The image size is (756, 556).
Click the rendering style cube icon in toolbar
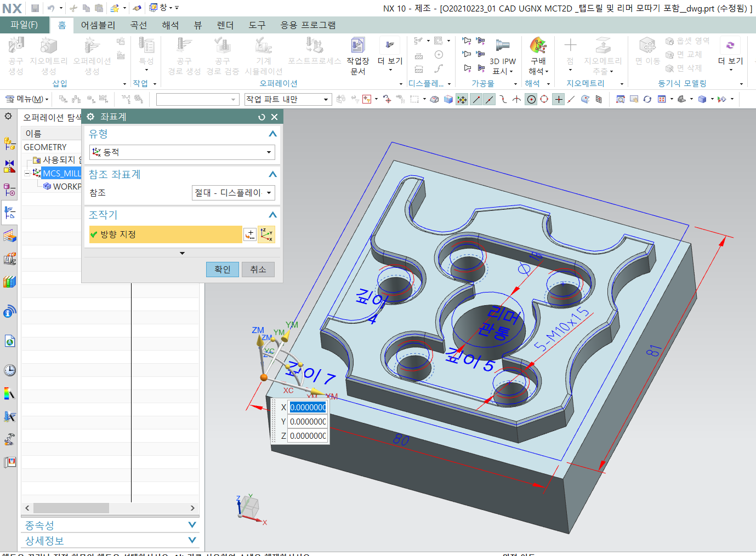point(702,99)
